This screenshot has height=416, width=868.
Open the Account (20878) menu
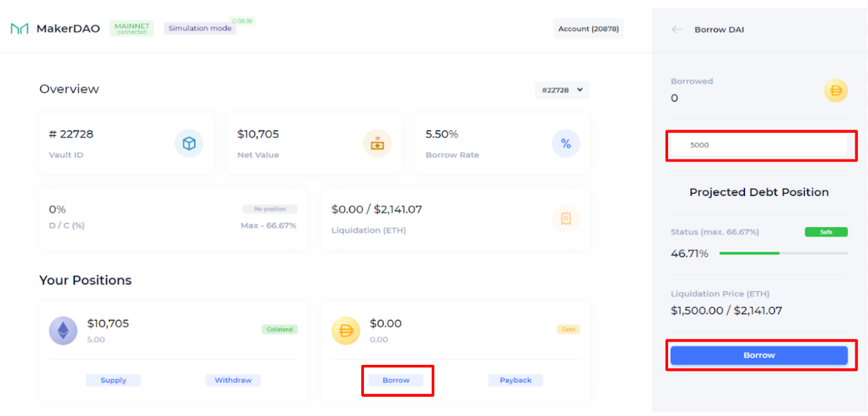click(588, 29)
